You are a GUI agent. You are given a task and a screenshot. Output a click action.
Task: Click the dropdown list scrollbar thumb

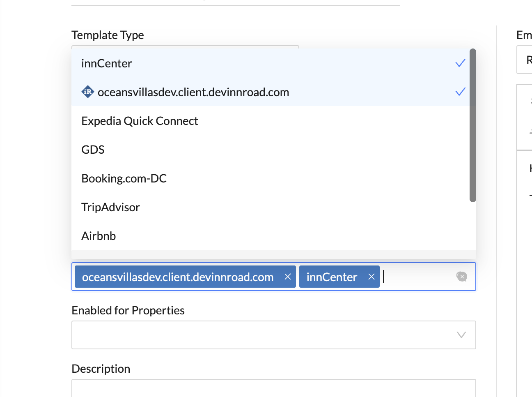473,125
